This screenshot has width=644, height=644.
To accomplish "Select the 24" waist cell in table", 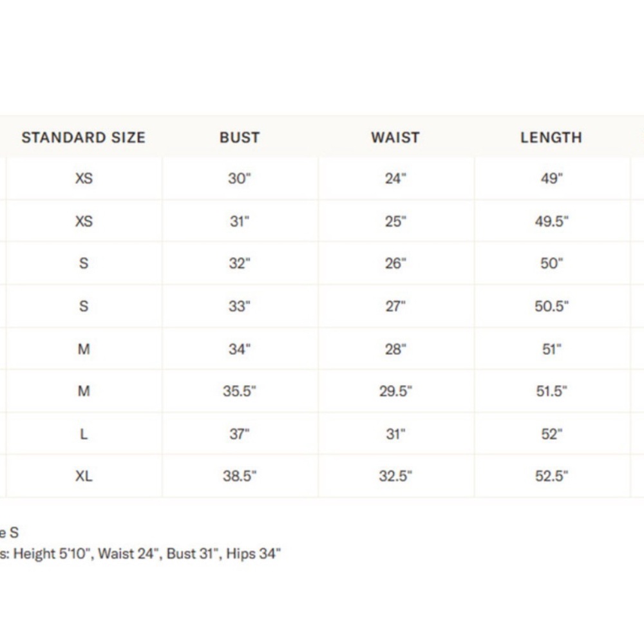I will 395,178.
